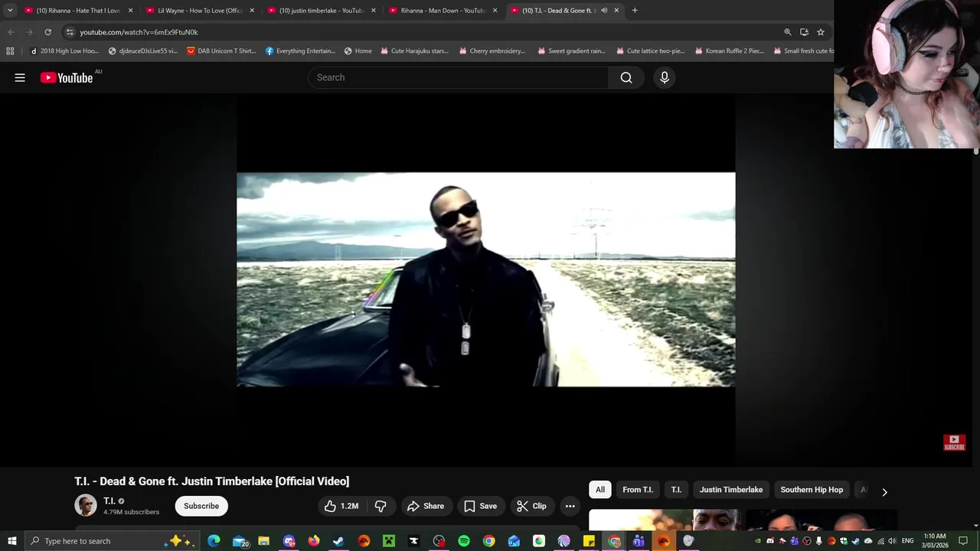Select the Southern Hip Hop chip

pos(812,490)
